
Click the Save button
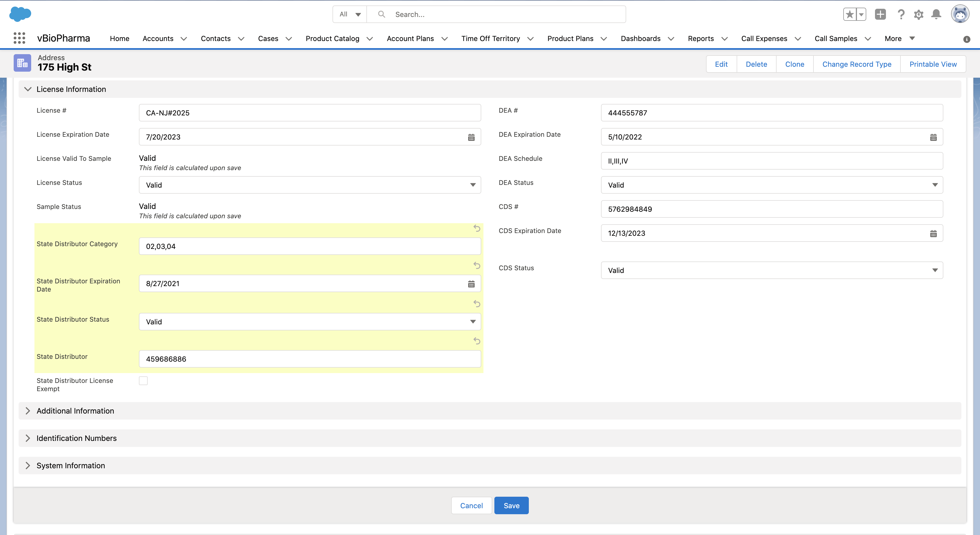(511, 506)
